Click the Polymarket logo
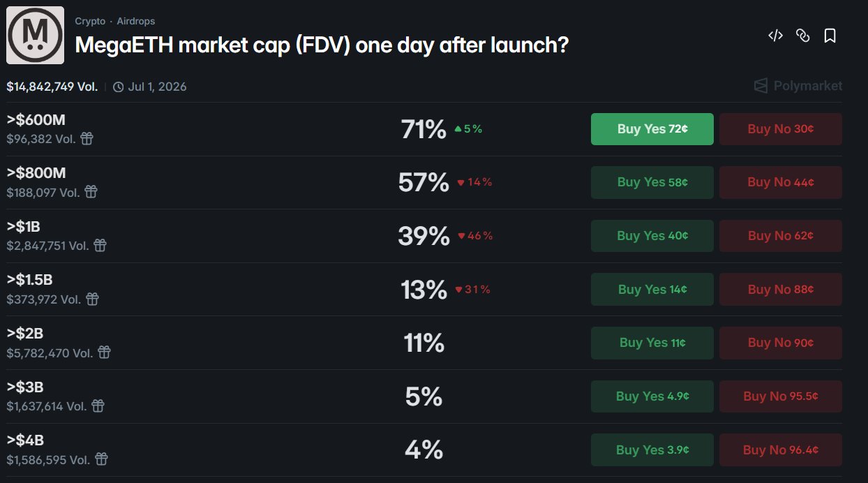The height and width of the screenshot is (483, 868). (798, 86)
